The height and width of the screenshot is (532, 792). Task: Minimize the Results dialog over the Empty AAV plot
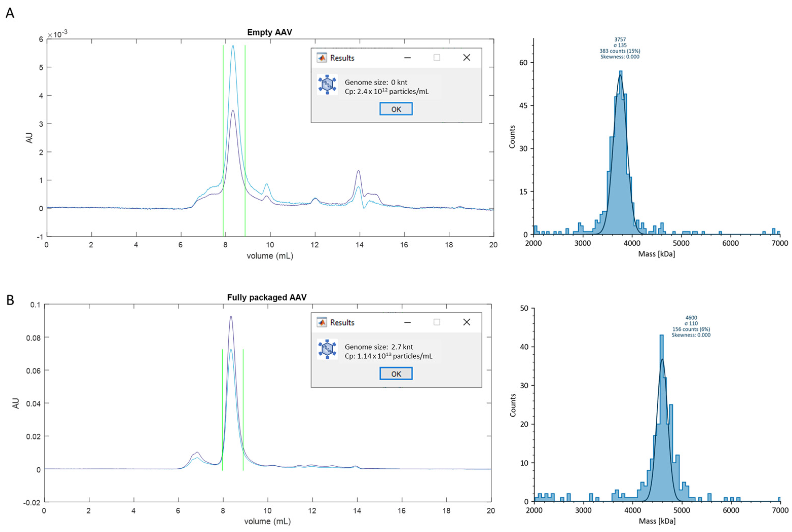pyautogui.click(x=407, y=58)
